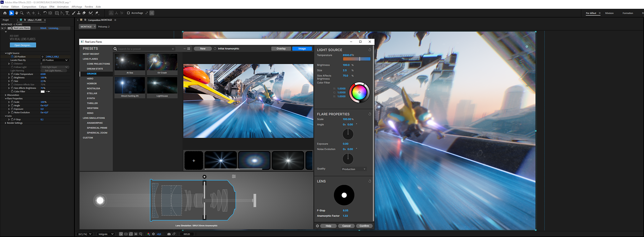Adjust the Temperature gradient slider
644x237 pixels.
(x=357, y=59)
